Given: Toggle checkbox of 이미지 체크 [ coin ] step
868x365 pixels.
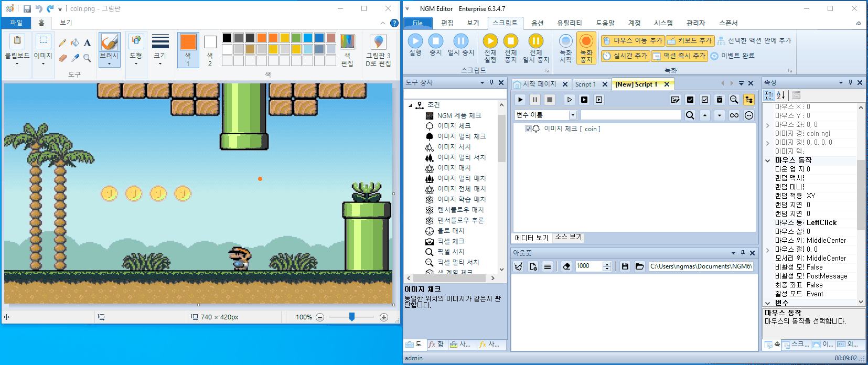Looking at the screenshot, I should 528,129.
